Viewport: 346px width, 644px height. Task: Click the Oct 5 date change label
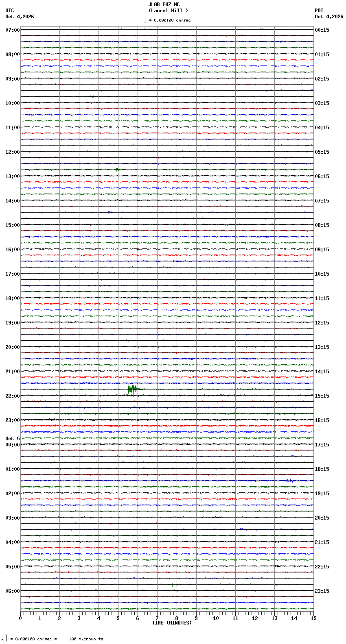click(x=13, y=439)
